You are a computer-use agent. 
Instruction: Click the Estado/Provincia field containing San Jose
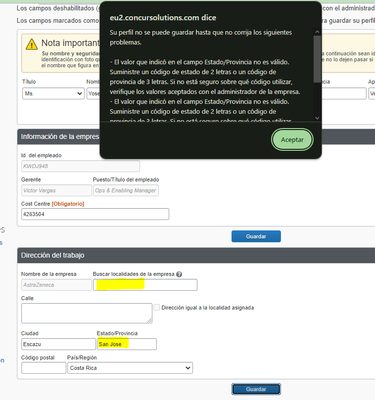(127, 344)
